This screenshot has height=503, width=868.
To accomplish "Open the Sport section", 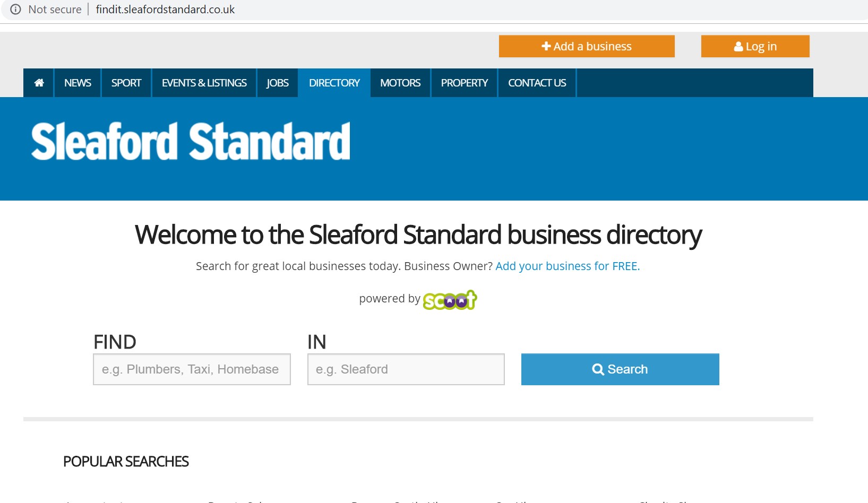I will 126,83.
